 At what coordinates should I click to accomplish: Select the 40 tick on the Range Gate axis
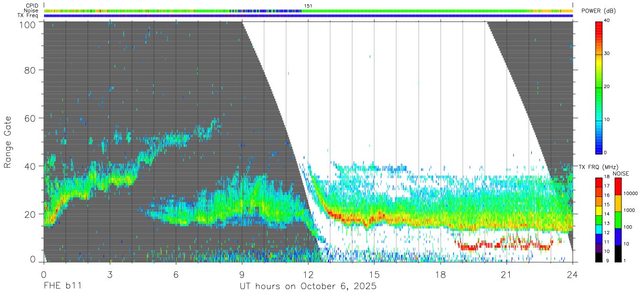(29, 166)
